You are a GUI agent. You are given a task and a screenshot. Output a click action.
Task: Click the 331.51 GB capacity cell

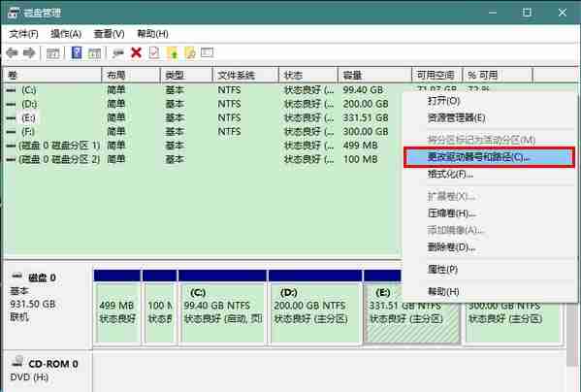click(366, 118)
